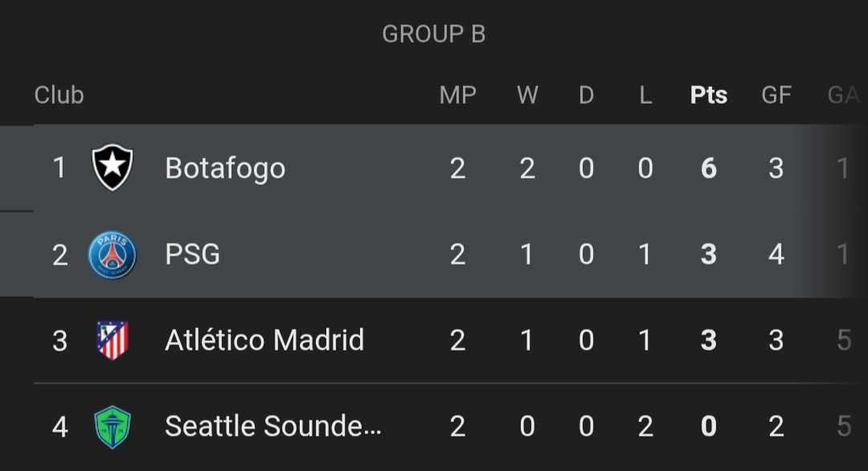Screen dimensions: 868x471
Task: Click the L column header
Action: tap(645, 95)
